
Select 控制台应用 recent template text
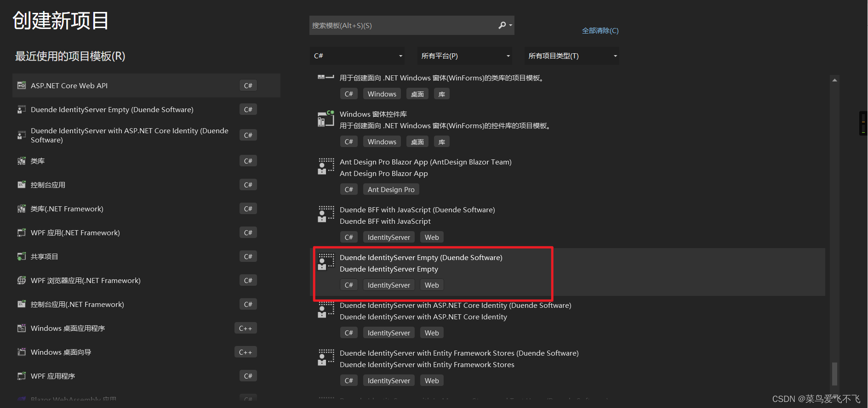pyautogui.click(x=48, y=185)
